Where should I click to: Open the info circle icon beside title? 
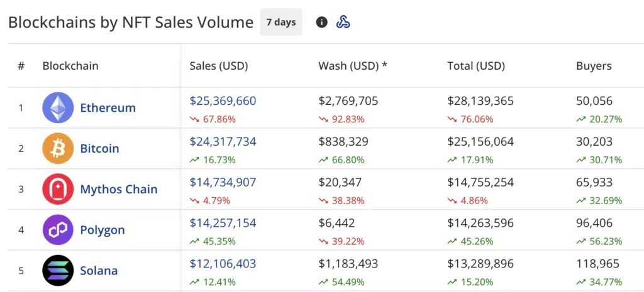click(321, 23)
